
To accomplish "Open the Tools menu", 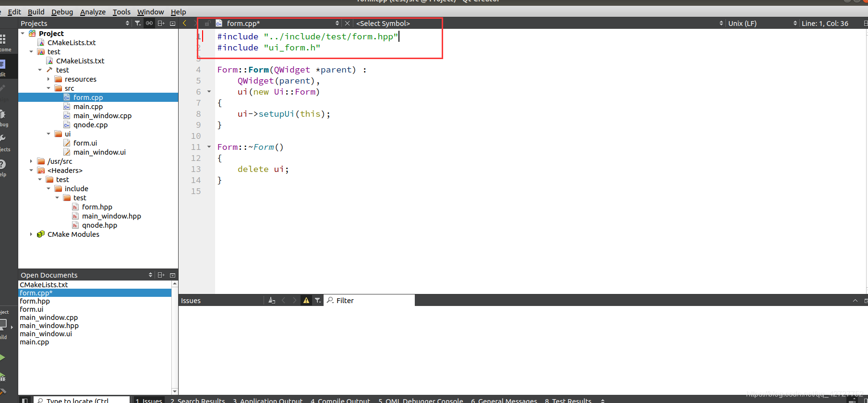I will pyautogui.click(x=121, y=12).
